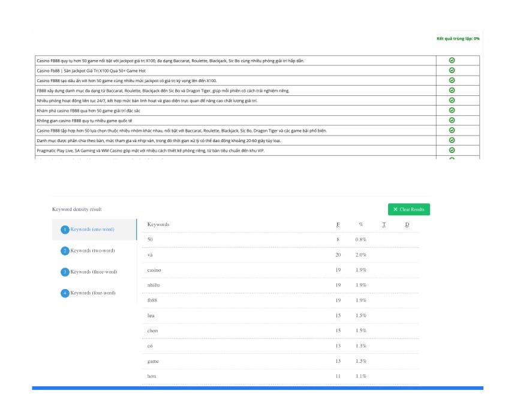This screenshot has height=418, width=532.
Task: Switch to Keywords (four-word) tab
Action: (x=94, y=293)
